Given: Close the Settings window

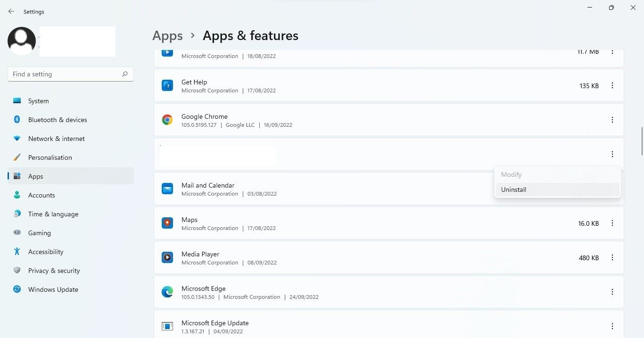Looking at the screenshot, I should 633,8.
